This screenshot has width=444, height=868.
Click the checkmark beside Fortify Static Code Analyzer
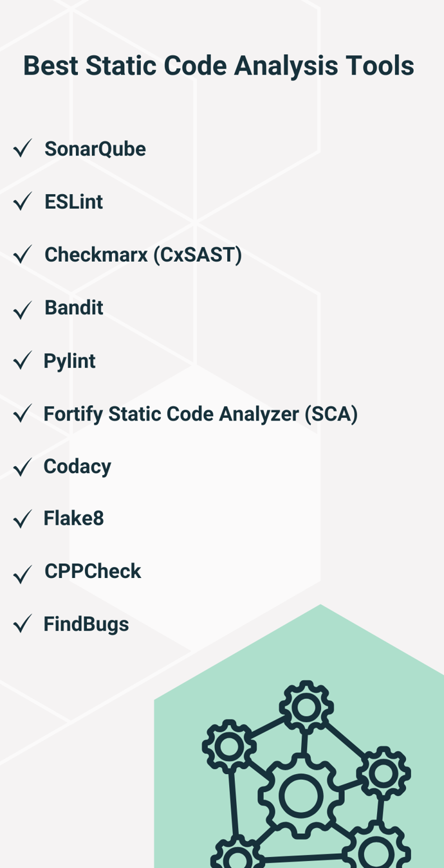click(23, 414)
